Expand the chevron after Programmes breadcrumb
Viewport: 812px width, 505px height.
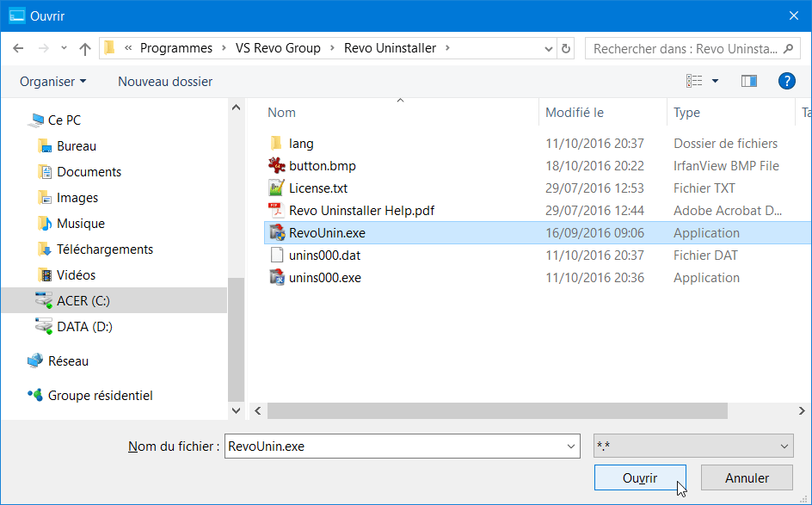tap(224, 48)
